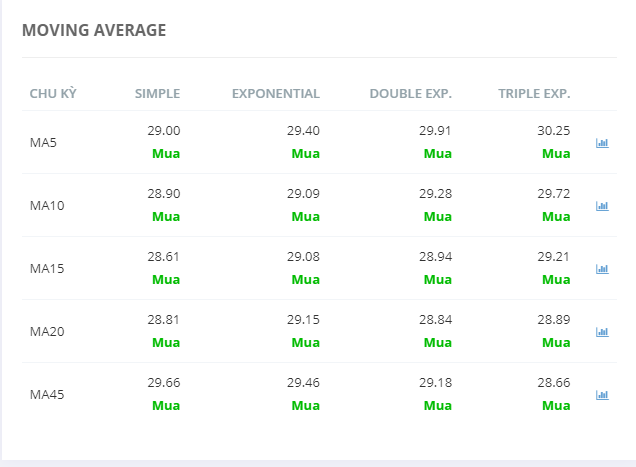Click the MOVING AVERAGE panel title

coord(94,30)
